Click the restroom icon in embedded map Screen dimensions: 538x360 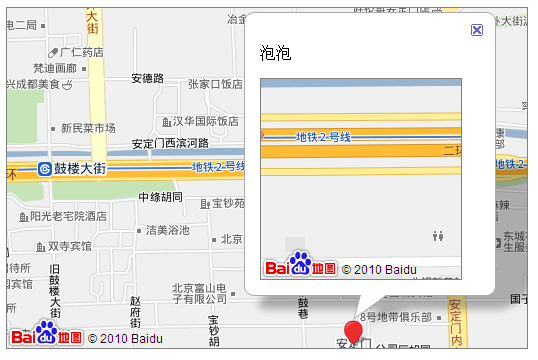point(438,236)
